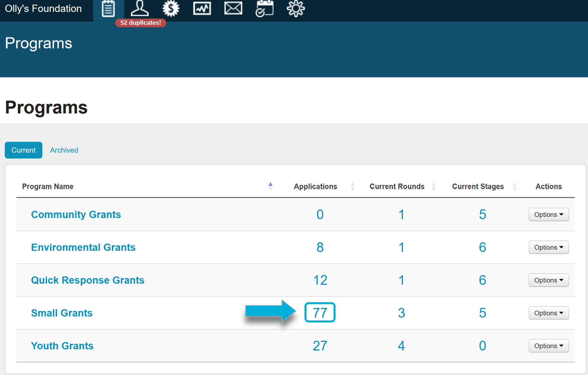Sort table by Program Name column
Screen dimensions: 588x375
click(48, 187)
